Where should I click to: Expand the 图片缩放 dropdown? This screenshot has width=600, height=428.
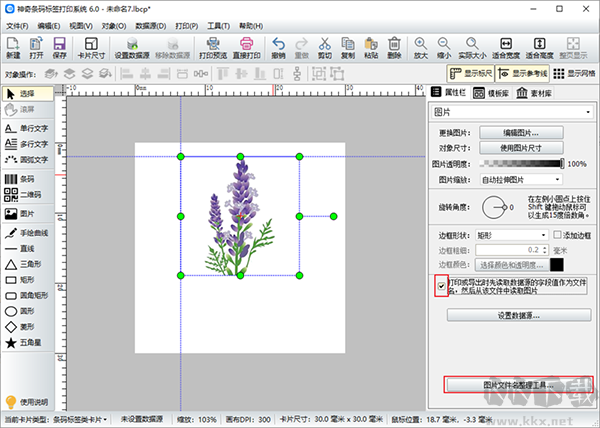point(521,179)
